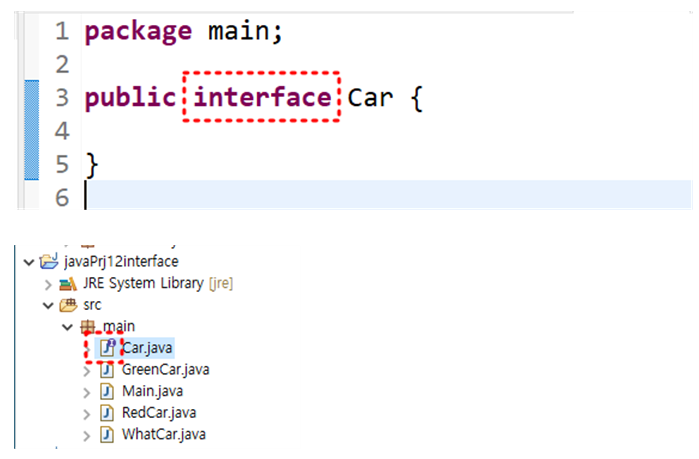
Task: Select GreenCar.java in the tree
Action: pyautogui.click(x=165, y=369)
